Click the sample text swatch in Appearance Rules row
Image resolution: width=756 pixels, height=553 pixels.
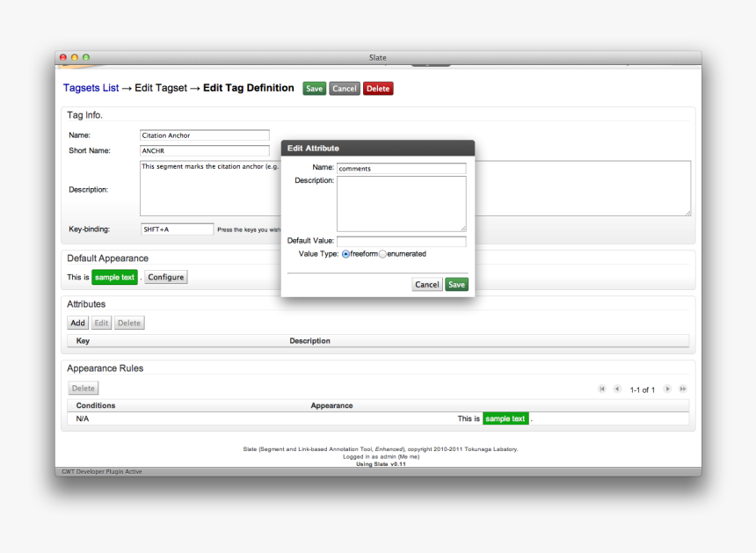(x=505, y=418)
